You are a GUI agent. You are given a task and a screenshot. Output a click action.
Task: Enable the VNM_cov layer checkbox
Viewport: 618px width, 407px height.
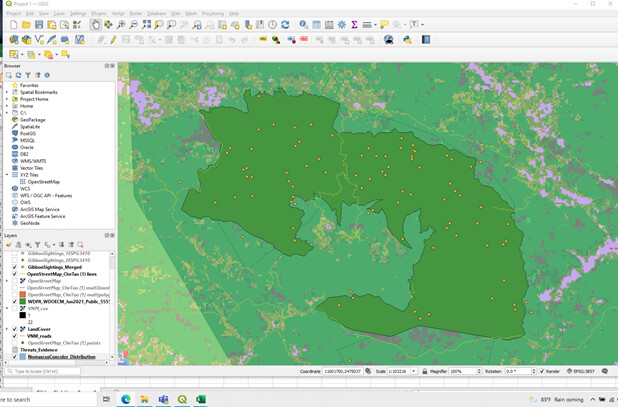pyautogui.click(x=15, y=309)
